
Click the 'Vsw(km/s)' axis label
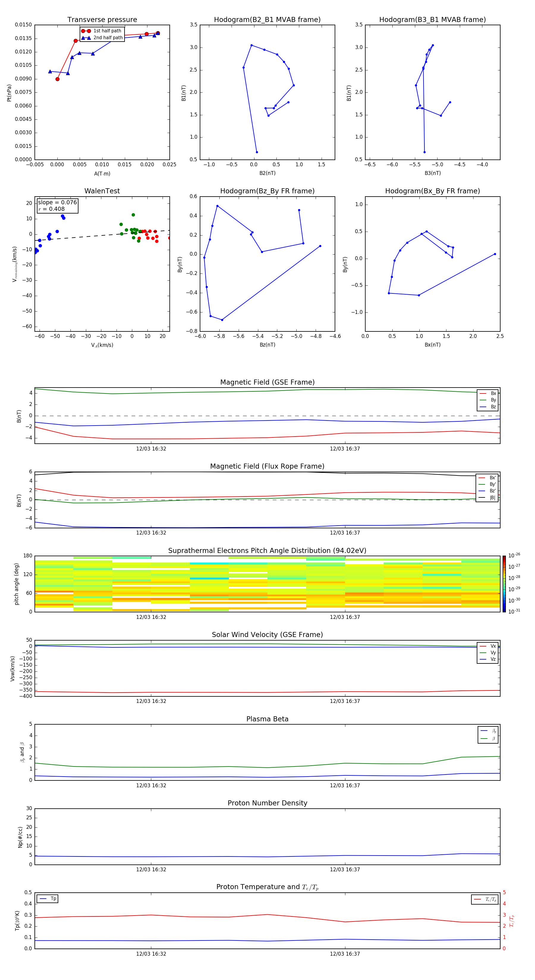pyautogui.click(x=12, y=668)
